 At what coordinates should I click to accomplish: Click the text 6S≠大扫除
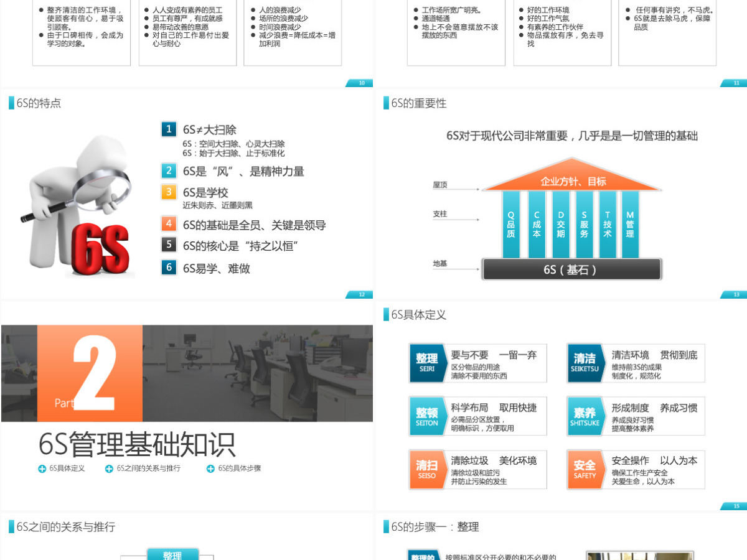pos(210,130)
